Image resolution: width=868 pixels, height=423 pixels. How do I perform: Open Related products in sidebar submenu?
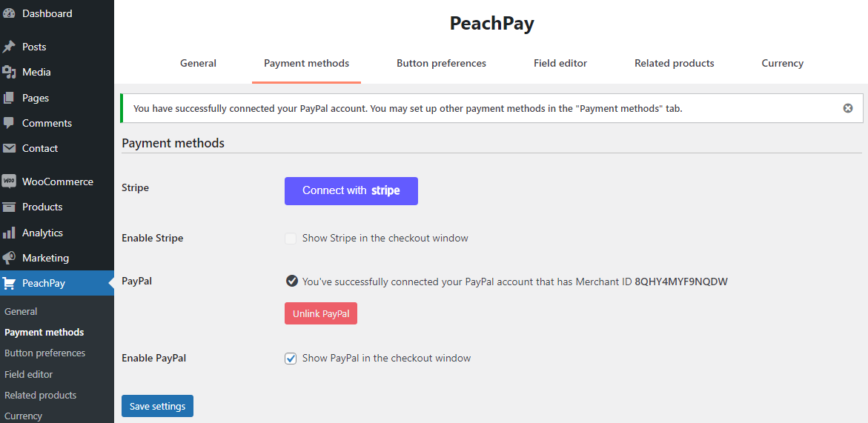[x=41, y=395]
